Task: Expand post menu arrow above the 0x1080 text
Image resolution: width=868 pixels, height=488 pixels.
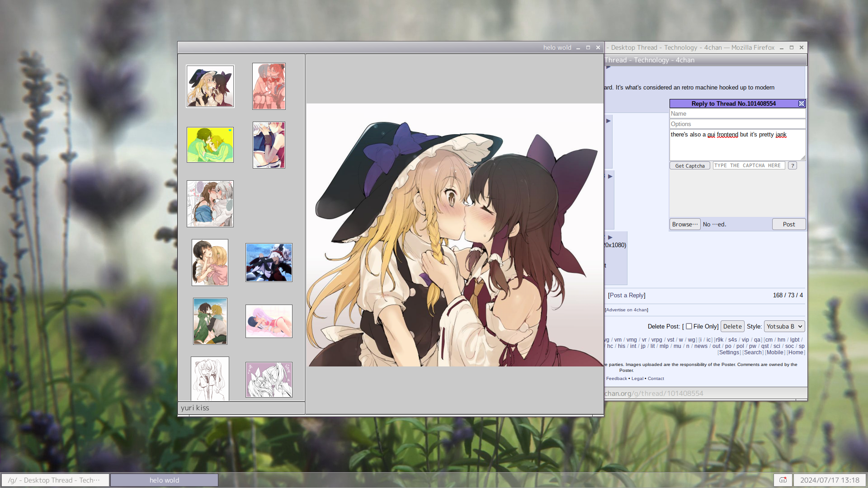Action: coord(610,237)
